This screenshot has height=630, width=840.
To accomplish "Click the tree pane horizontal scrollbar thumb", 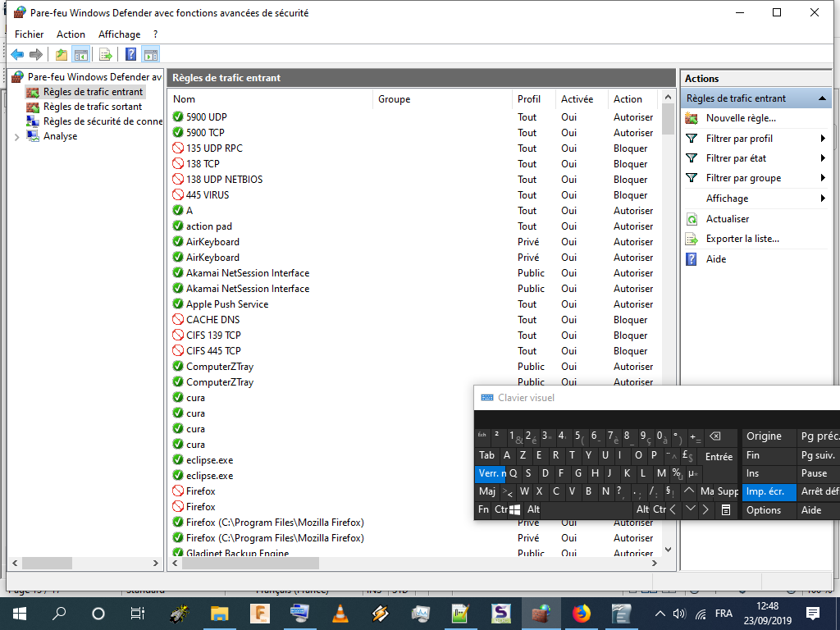I will coord(47,563).
